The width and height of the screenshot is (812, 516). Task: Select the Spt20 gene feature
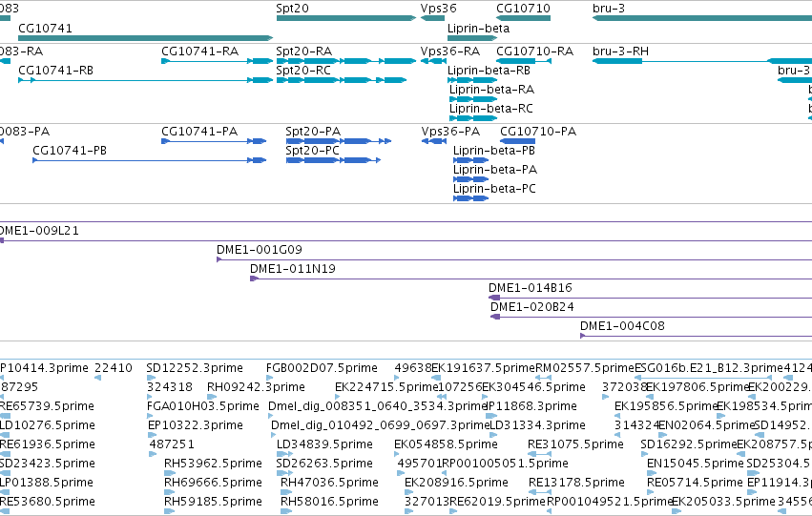[x=346, y=18]
